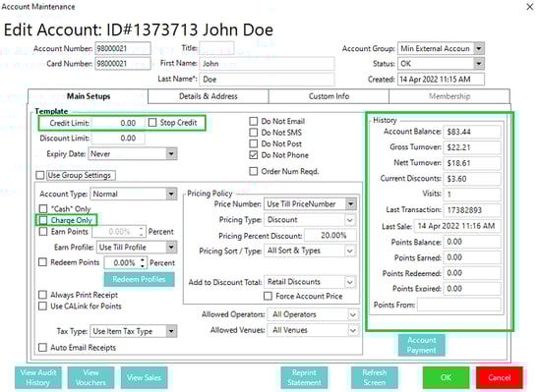Focus the Credit Limit field

click(x=118, y=123)
